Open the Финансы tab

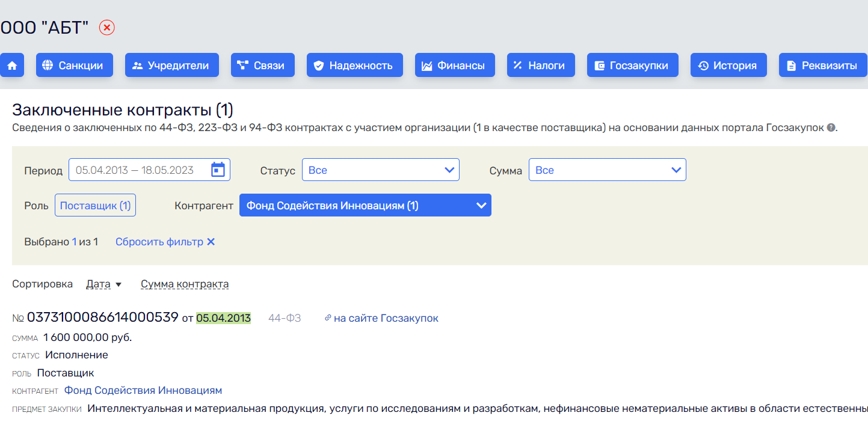[455, 66]
